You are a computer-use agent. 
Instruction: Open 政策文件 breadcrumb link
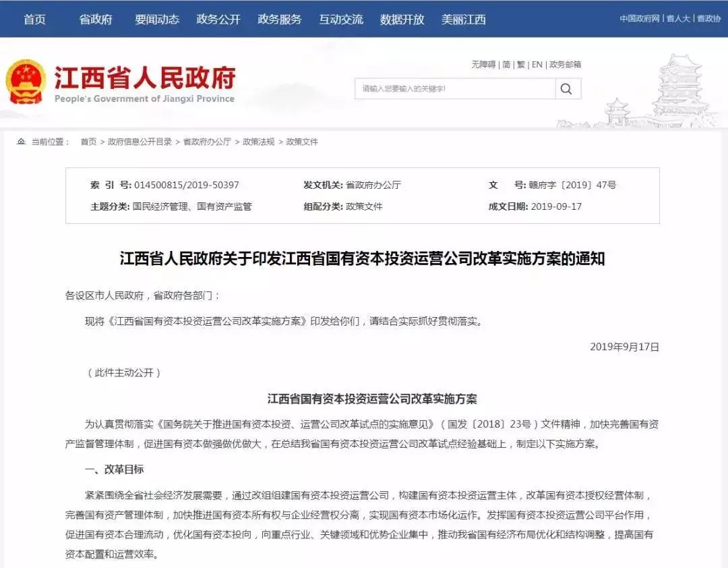click(x=302, y=142)
